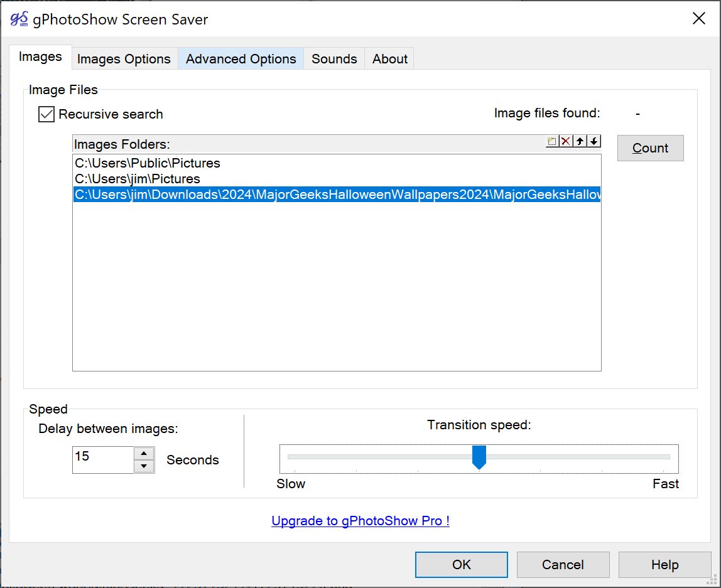721x588 pixels.
Task: Open the Images Options tab
Action: (x=124, y=59)
